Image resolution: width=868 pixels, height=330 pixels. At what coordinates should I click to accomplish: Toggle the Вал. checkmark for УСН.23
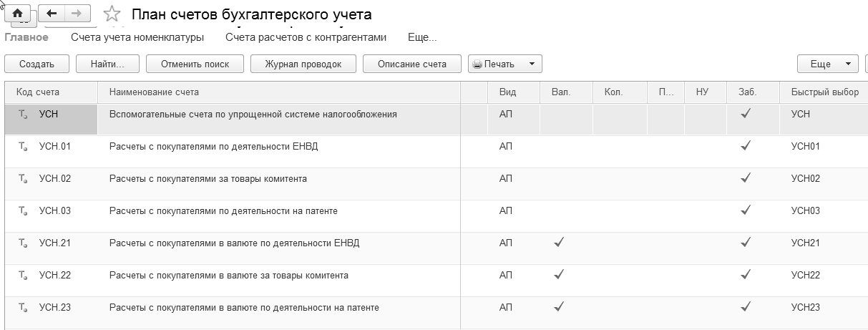coord(560,307)
